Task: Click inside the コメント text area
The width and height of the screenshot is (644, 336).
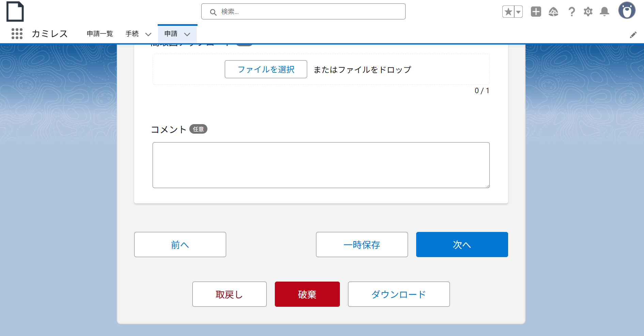Action: 321,165
